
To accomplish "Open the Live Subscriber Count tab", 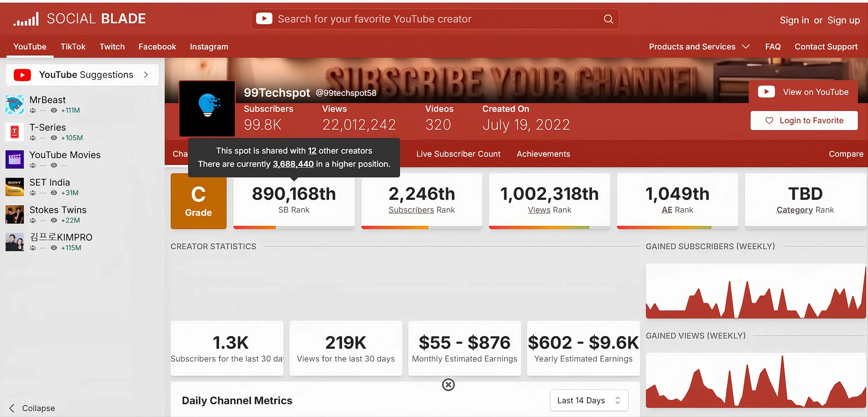I will click(x=458, y=154).
